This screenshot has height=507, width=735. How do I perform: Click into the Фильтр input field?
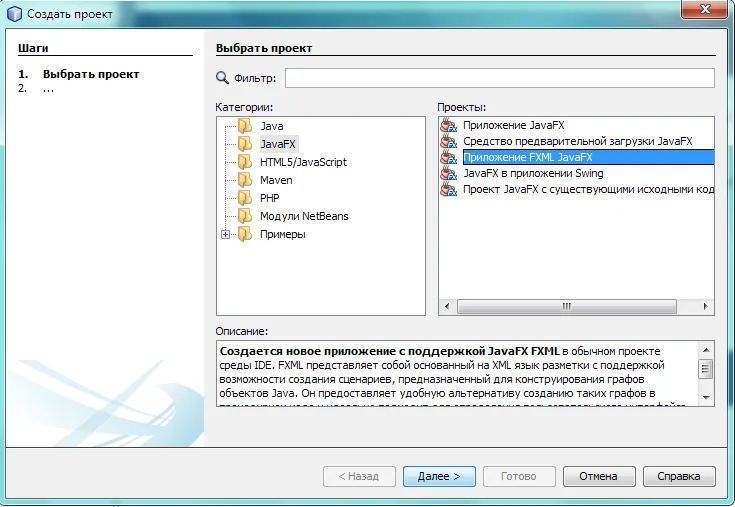500,78
